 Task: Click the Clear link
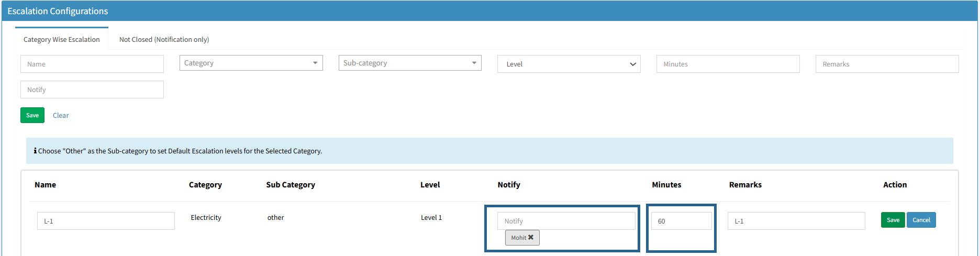[x=61, y=115]
